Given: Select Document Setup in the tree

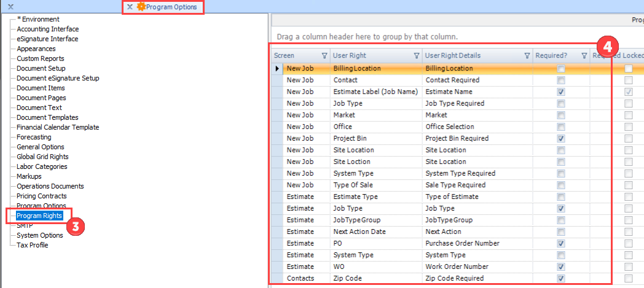Looking at the screenshot, I should tap(41, 69).
